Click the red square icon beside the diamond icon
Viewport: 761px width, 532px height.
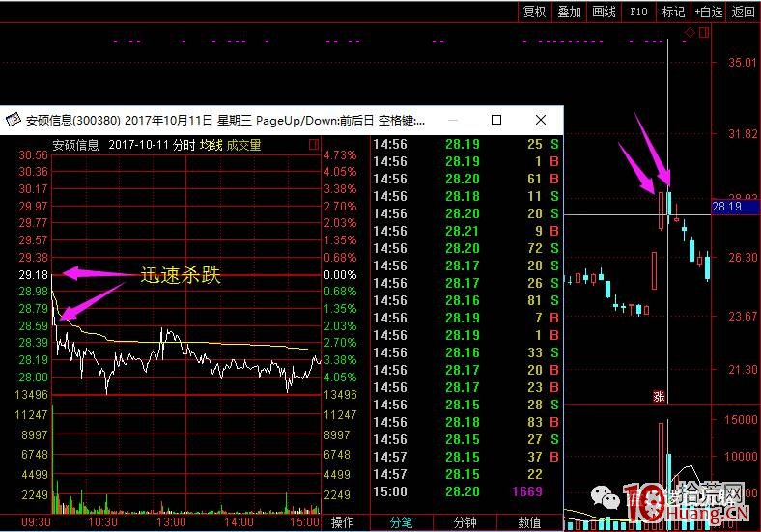pyautogui.click(x=704, y=33)
